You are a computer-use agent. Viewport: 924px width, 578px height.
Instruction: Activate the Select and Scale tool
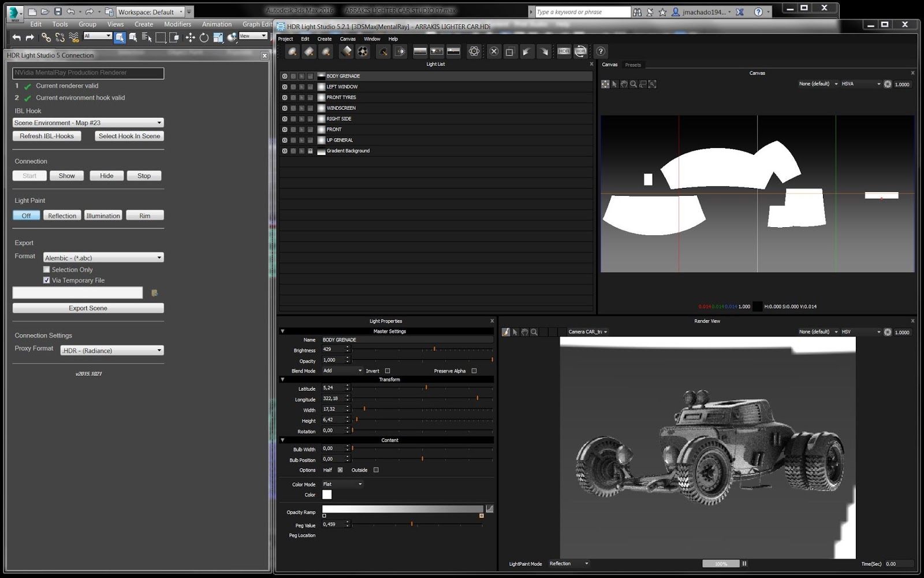218,38
